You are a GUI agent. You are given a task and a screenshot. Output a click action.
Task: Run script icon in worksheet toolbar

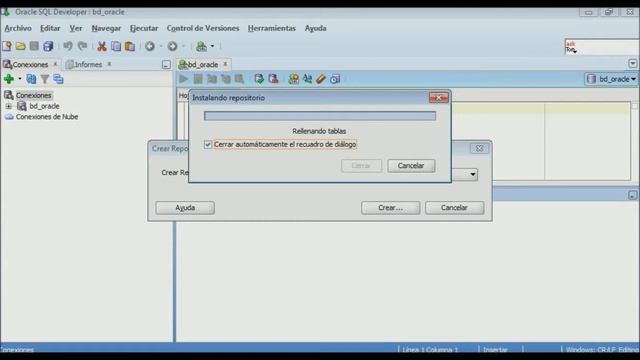click(x=198, y=79)
